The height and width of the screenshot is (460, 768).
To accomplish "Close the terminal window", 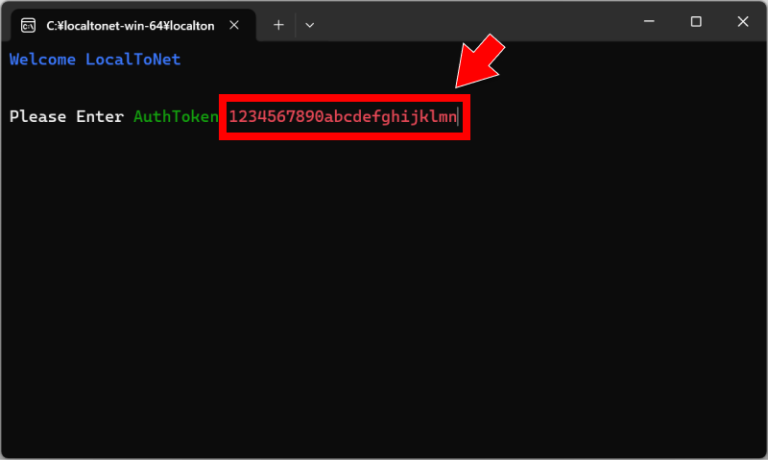I will click(743, 22).
